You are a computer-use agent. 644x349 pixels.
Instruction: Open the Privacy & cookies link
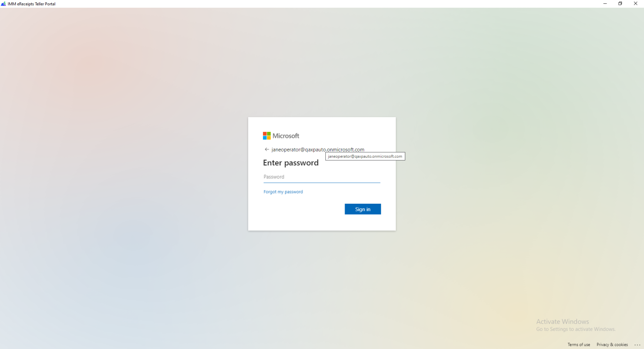612,345
